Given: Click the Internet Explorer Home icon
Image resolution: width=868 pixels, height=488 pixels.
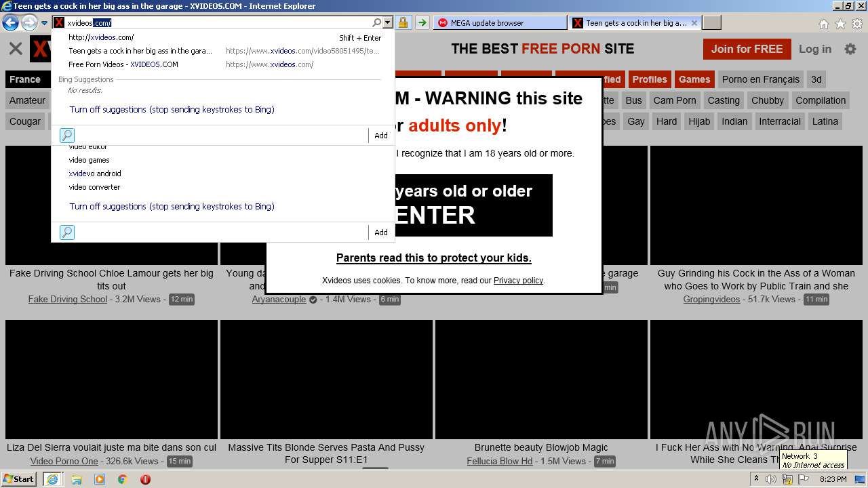Looking at the screenshot, I should point(823,24).
